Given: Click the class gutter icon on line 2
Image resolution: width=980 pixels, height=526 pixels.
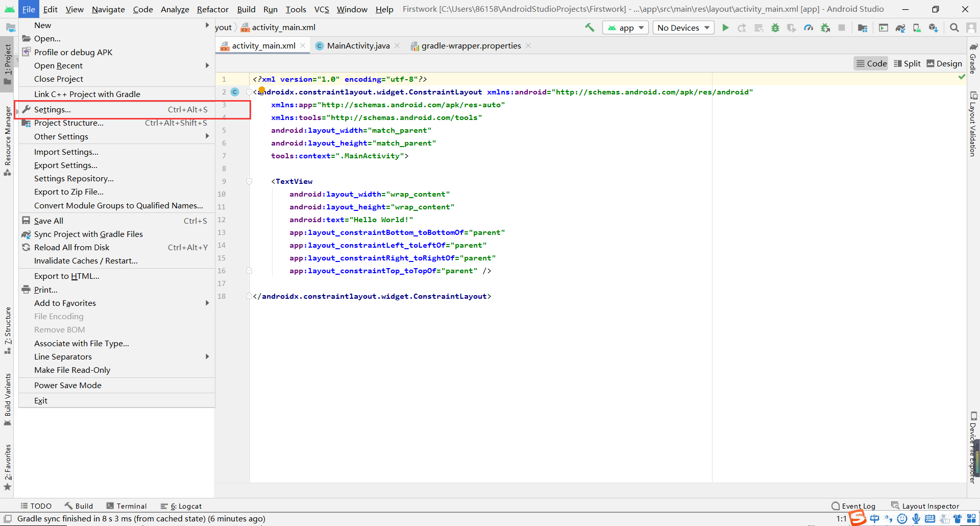Looking at the screenshot, I should pos(235,92).
